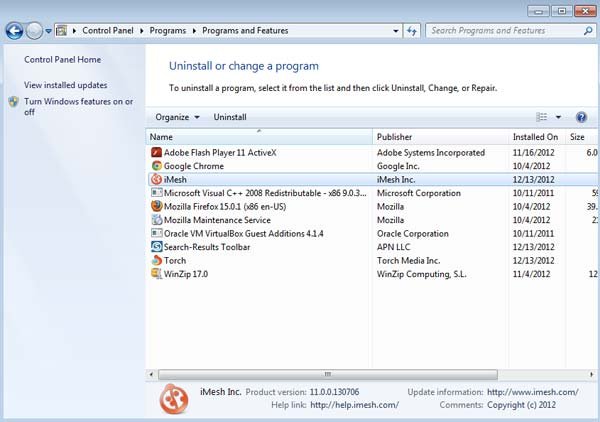Screen dimensions: 600x422
Task: Click the www.imesh.com update information
Action: pyautogui.click(x=533, y=392)
